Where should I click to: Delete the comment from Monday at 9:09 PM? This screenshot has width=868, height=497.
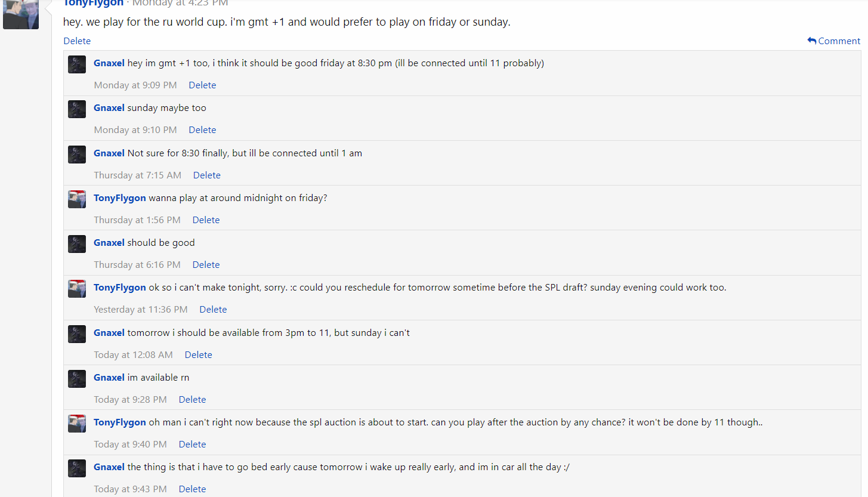click(x=202, y=85)
